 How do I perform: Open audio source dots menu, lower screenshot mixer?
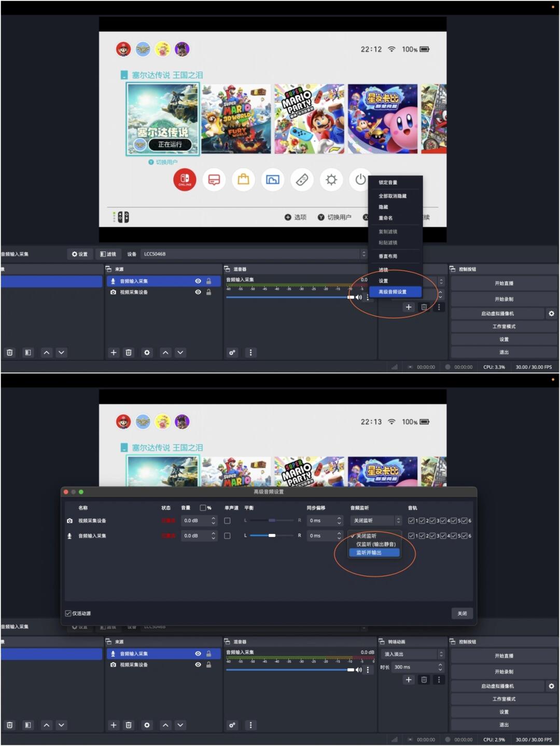click(x=368, y=670)
